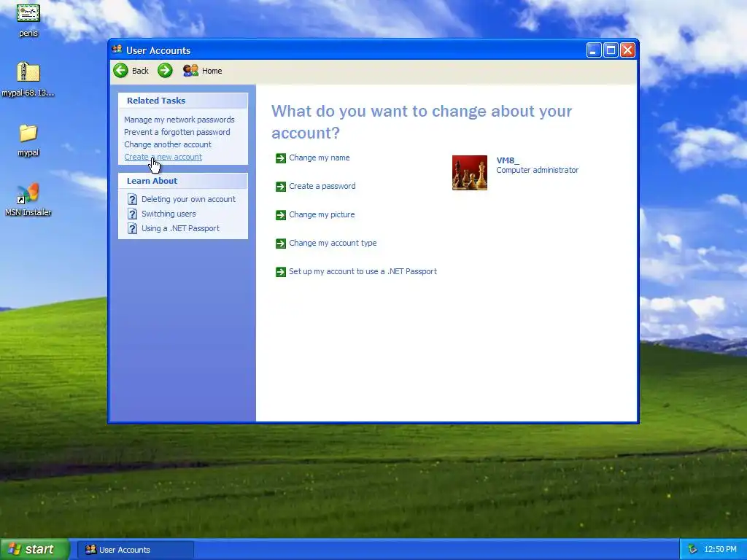Click Change another account link
Image resolution: width=747 pixels, height=560 pixels.
[168, 144]
